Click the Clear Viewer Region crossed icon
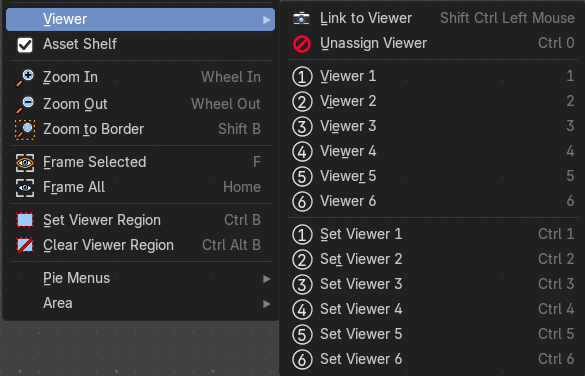Screen dimensions: 585x376 pyautogui.click(x=25, y=245)
